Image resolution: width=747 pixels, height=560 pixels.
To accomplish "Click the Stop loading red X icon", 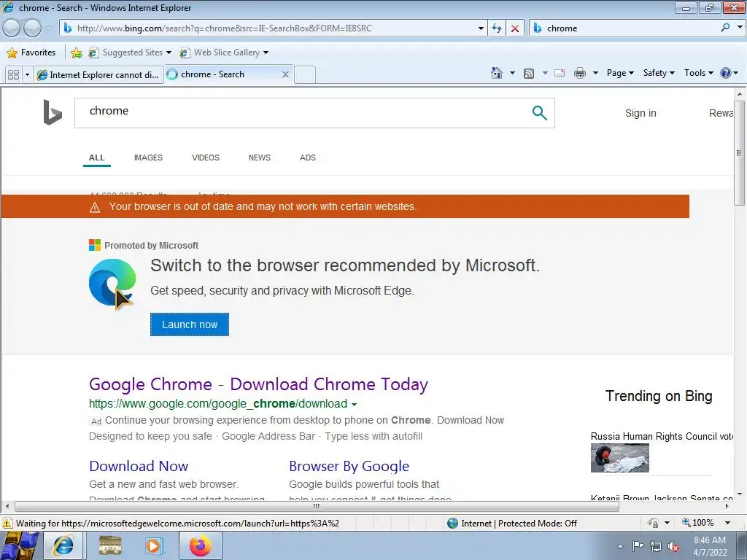I will point(515,28).
